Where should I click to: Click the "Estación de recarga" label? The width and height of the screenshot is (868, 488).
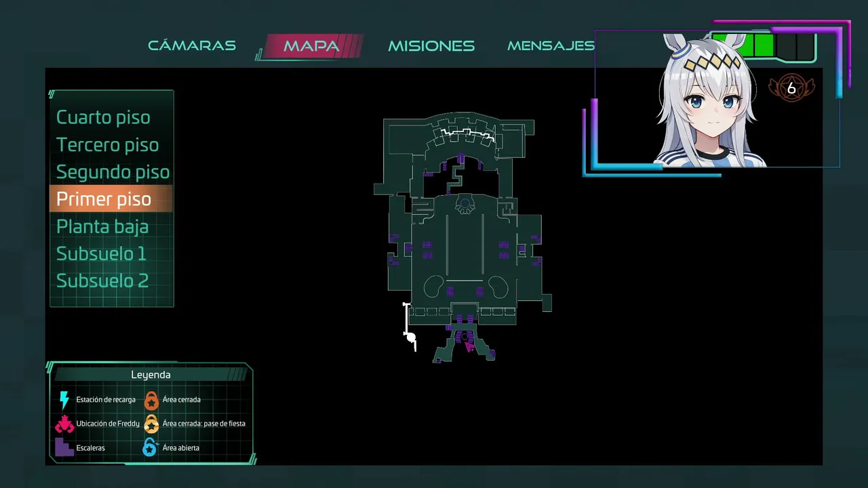coord(106,400)
